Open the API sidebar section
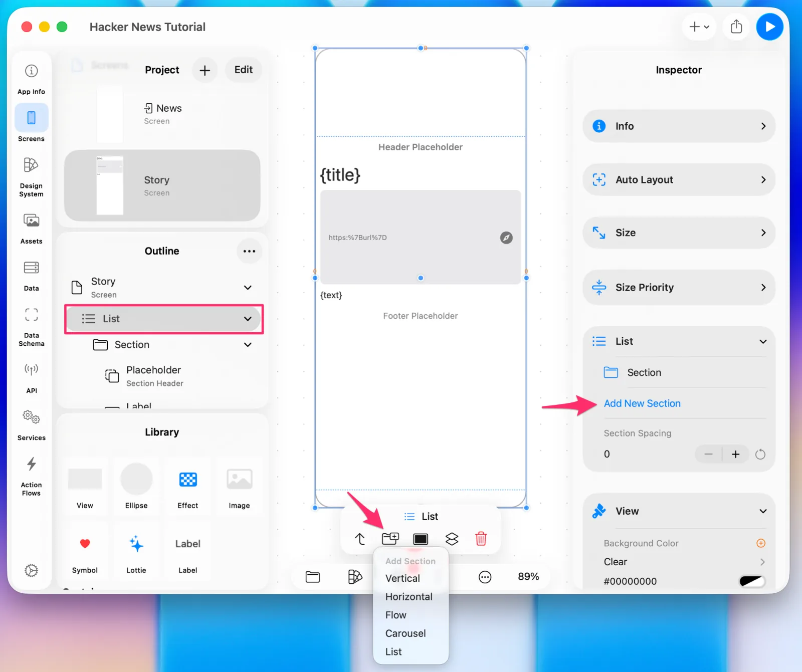This screenshot has height=672, width=802. click(x=31, y=378)
